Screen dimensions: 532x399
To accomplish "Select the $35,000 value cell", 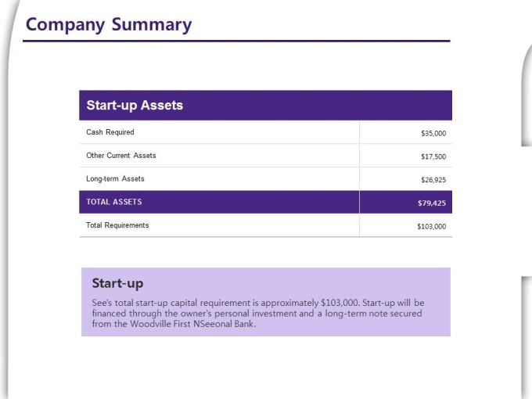I will pyautogui.click(x=433, y=133).
